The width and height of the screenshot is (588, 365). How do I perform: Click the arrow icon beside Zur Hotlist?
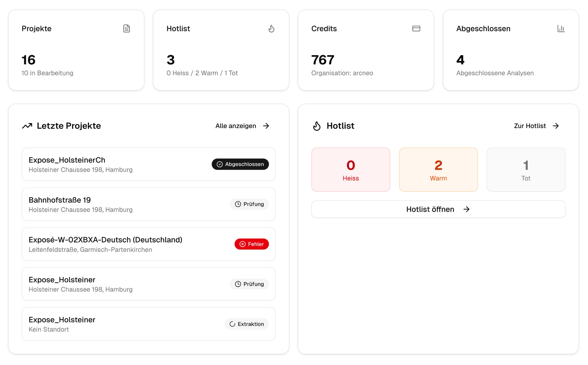point(556,126)
